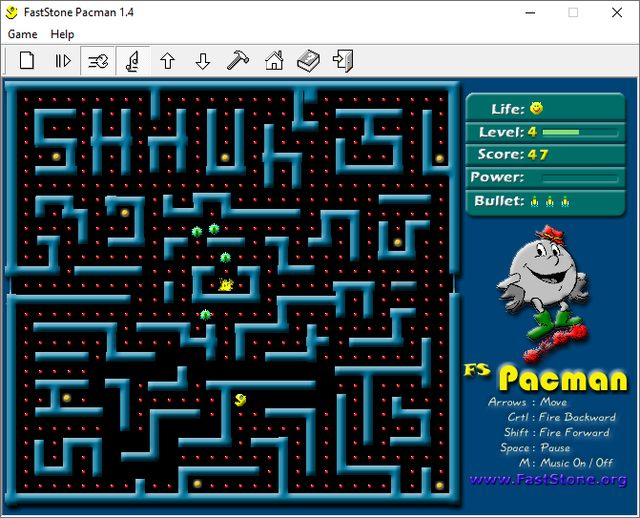The width and height of the screenshot is (640, 518).
Task: Click the smiley Life icon
Action: pyautogui.click(x=536, y=108)
